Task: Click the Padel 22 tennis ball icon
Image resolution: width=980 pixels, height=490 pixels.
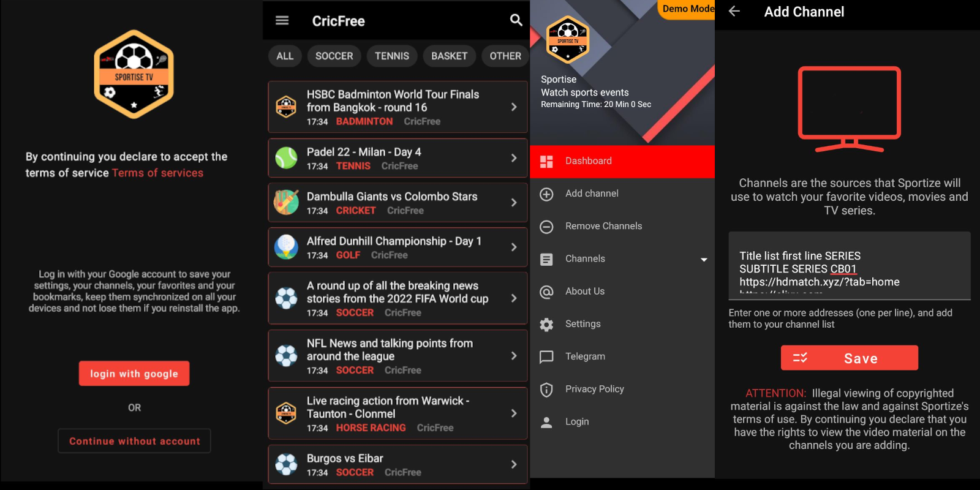Action: pyautogui.click(x=286, y=158)
